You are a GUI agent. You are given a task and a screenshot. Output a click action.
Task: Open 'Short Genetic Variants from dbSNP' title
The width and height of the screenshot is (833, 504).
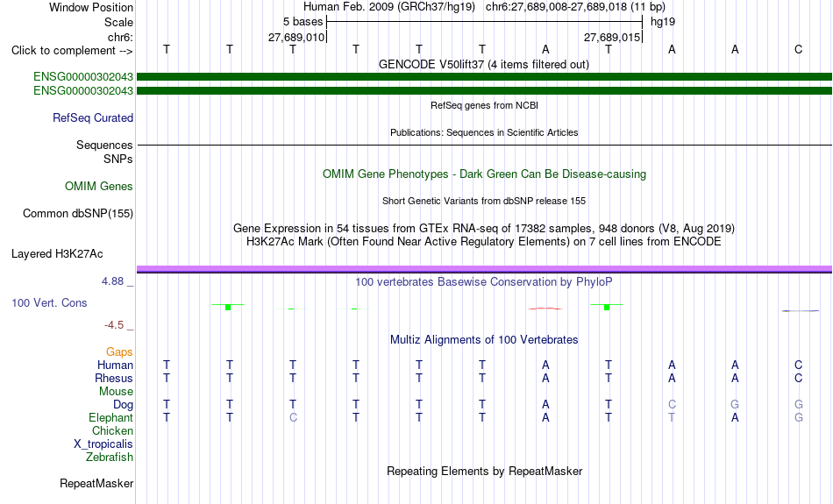(x=484, y=201)
